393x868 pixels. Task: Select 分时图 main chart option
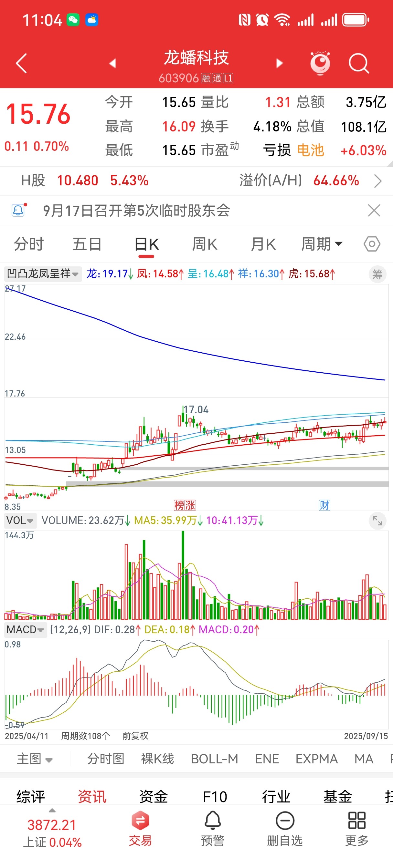[x=106, y=759]
